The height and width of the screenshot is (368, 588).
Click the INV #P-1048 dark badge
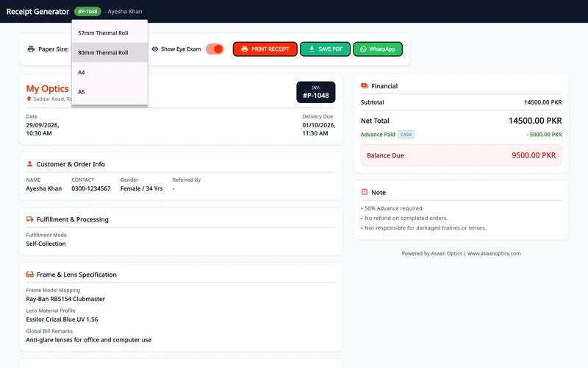[316, 92]
